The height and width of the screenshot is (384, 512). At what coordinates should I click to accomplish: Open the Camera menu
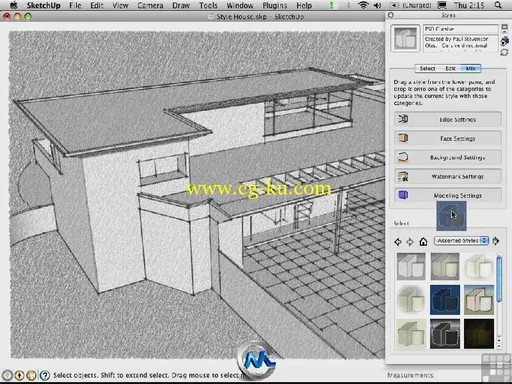tap(150, 5)
